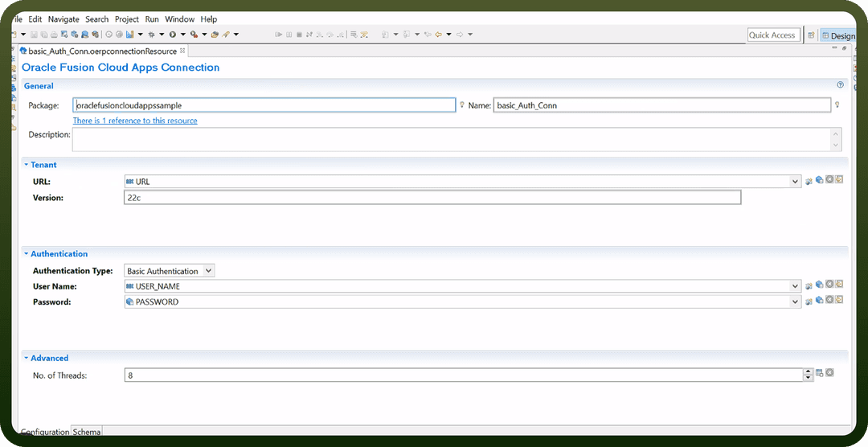Collapse the Authentication section
The height and width of the screenshot is (447, 868).
[x=26, y=254]
